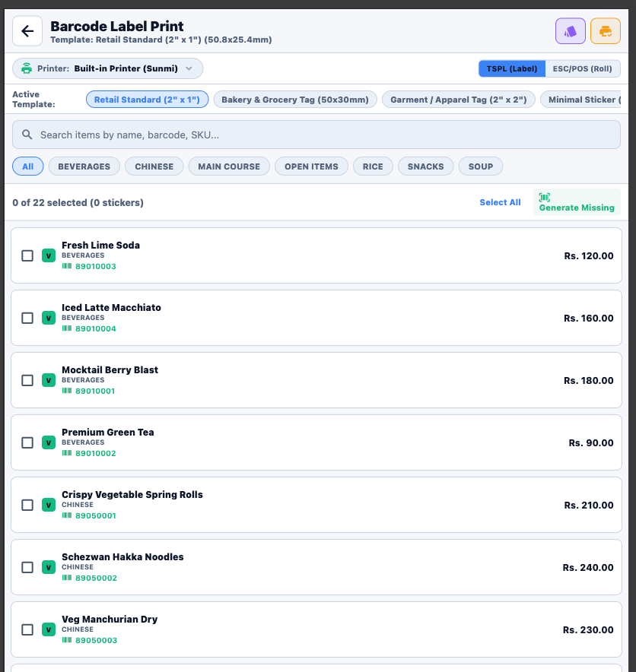Filter items by BEVERAGES category
This screenshot has width=636, height=672.
[84, 166]
